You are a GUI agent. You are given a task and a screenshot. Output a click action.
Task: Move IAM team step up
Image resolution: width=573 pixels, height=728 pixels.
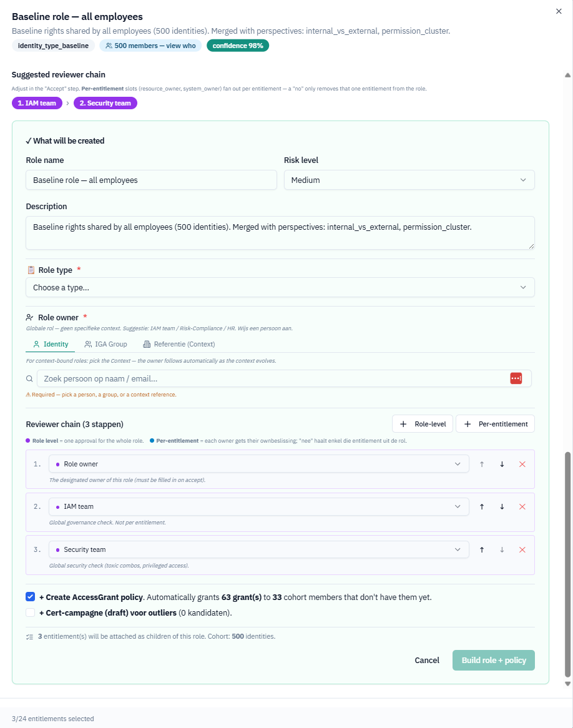(482, 506)
